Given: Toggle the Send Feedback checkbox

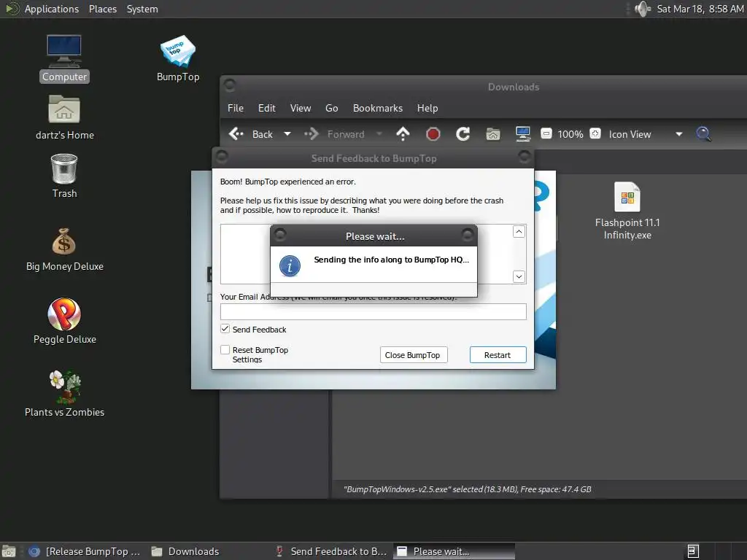Looking at the screenshot, I should point(225,329).
